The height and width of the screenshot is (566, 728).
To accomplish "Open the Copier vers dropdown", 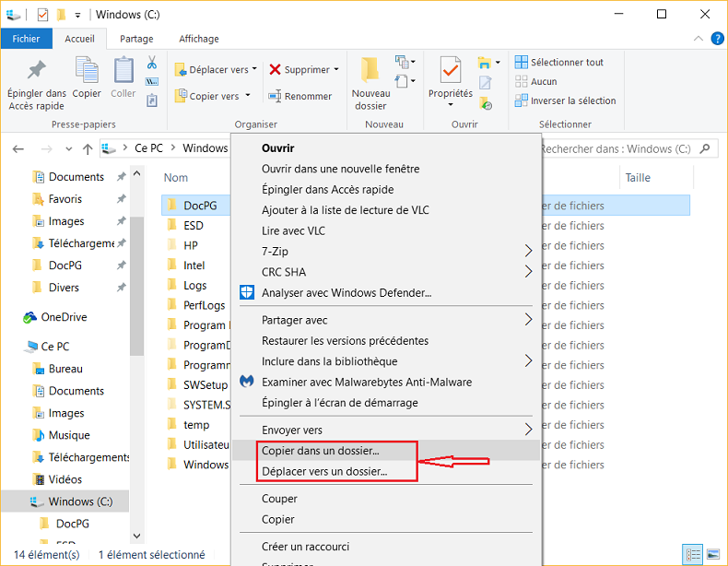I will pos(213,96).
